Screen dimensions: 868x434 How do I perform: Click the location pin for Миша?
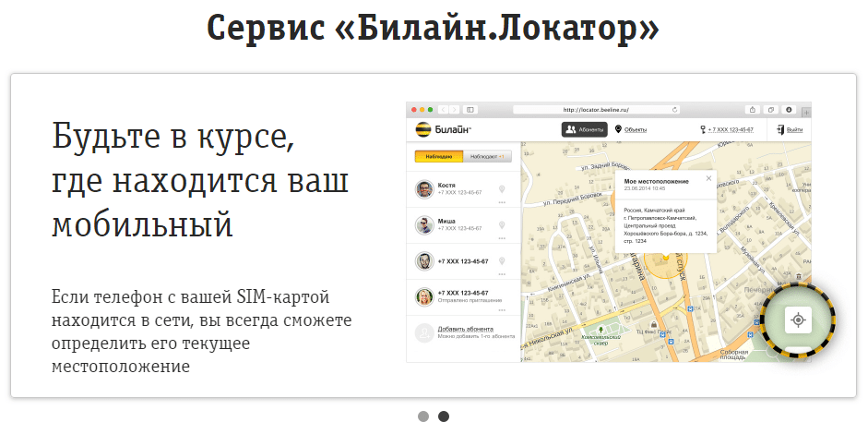coord(502,225)
